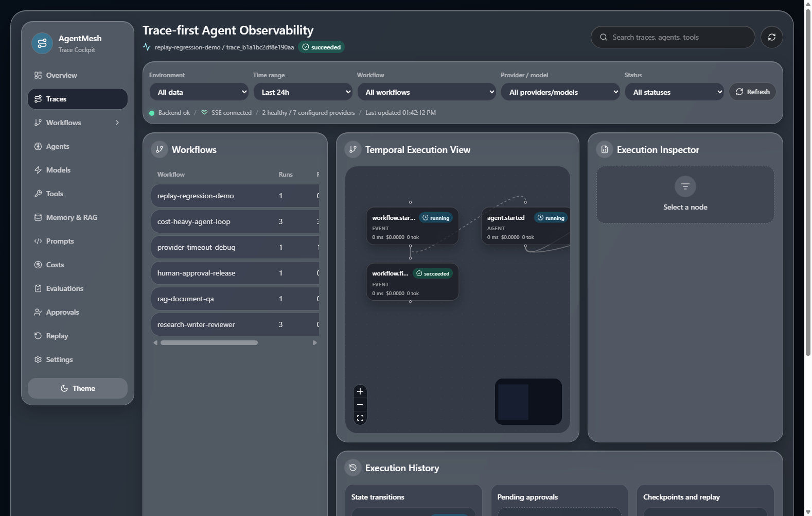Click the Costs dollar icon
Screen dimensions: 812x516
point(38,265)
